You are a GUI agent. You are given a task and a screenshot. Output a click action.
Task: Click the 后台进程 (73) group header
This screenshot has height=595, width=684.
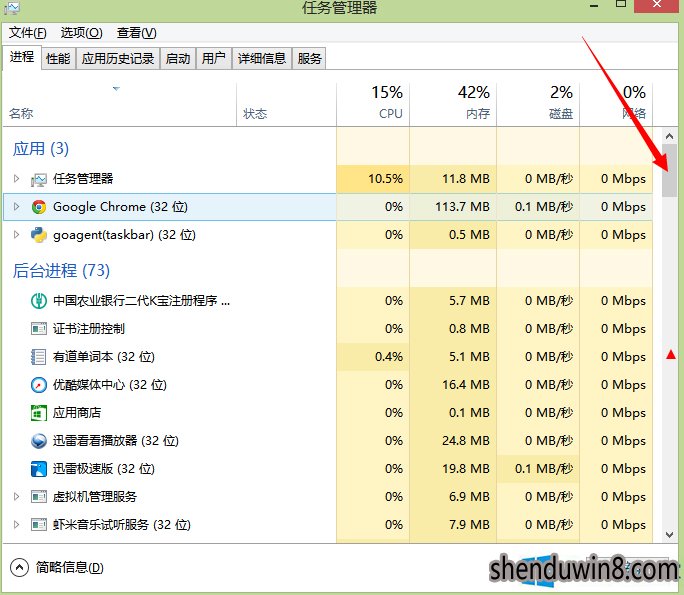[x=61, y=271]
